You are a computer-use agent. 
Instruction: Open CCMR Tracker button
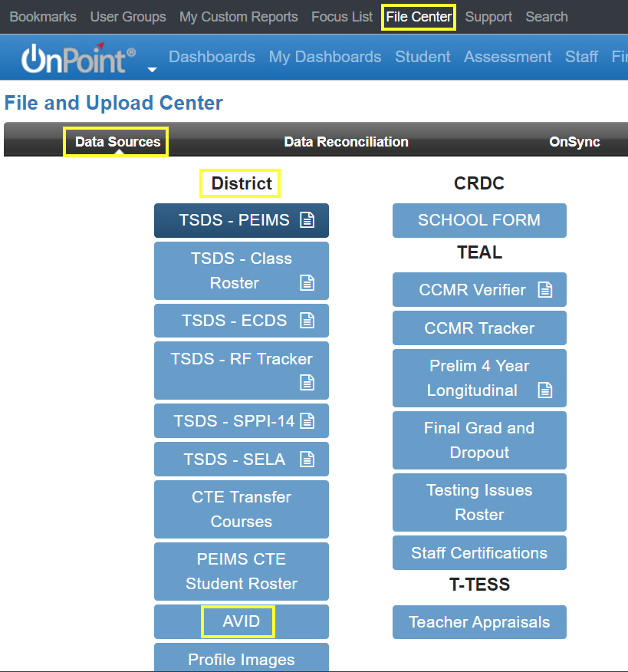(x=479, y=328)
